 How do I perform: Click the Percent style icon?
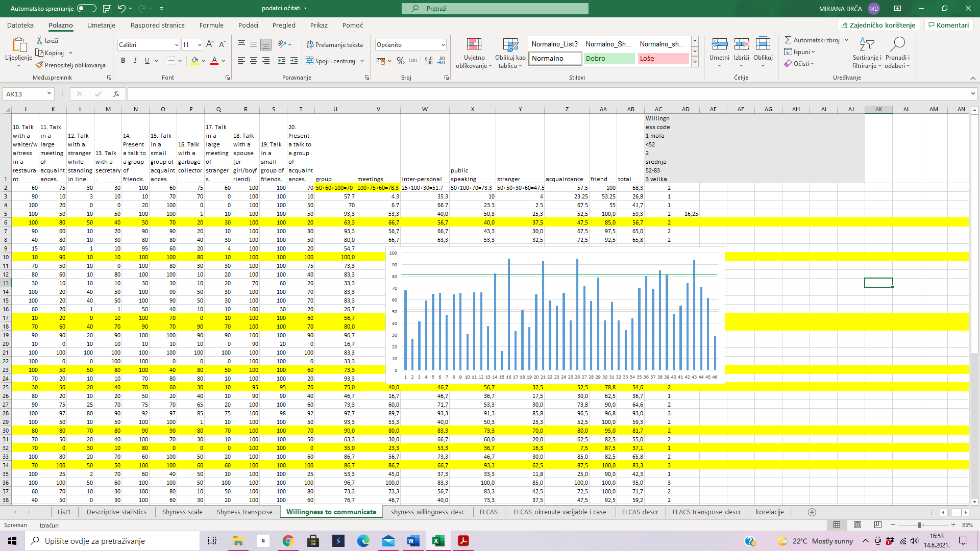click(x=401, y=61)
